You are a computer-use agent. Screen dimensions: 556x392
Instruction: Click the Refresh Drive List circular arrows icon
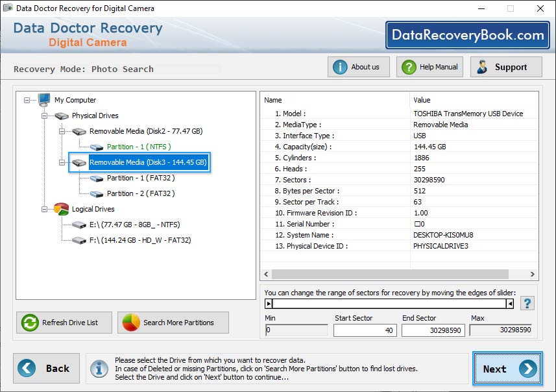[x=28, y=323]
